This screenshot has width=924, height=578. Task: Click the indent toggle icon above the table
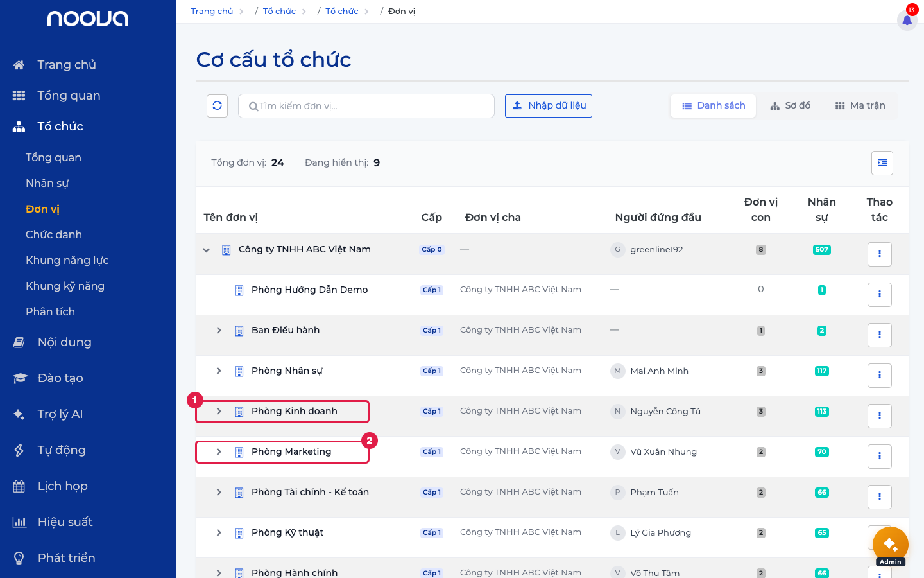point(882,163)
